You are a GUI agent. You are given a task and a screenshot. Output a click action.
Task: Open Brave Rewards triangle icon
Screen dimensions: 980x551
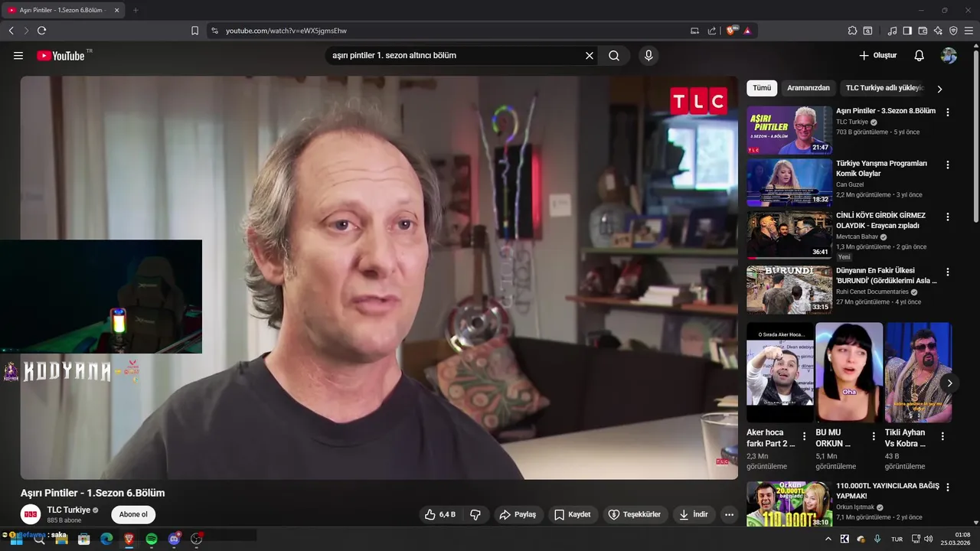click(747, 31)
